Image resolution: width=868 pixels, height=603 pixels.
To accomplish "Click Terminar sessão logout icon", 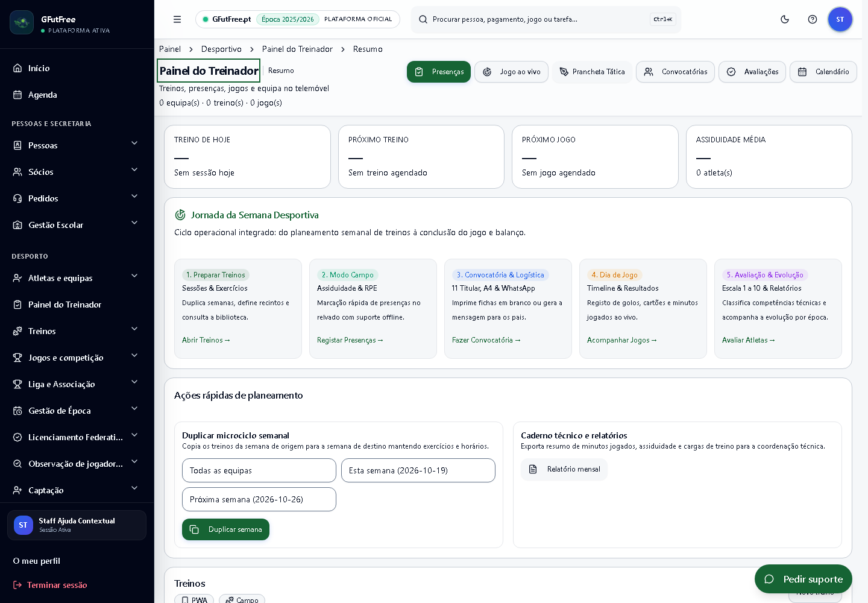I will coord(17,585).
